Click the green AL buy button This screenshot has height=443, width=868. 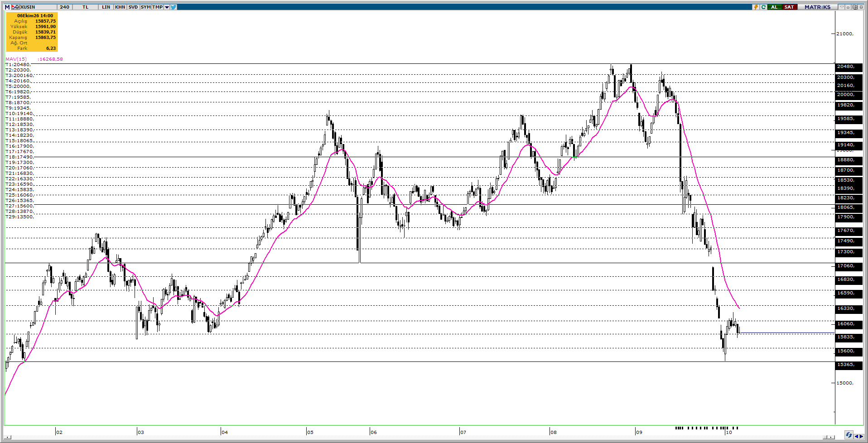775,7
